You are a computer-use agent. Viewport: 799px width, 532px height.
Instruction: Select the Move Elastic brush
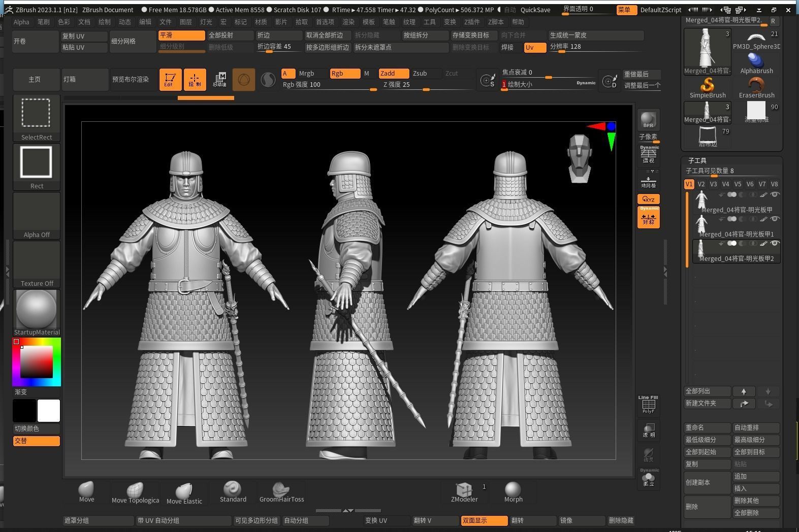184,493
